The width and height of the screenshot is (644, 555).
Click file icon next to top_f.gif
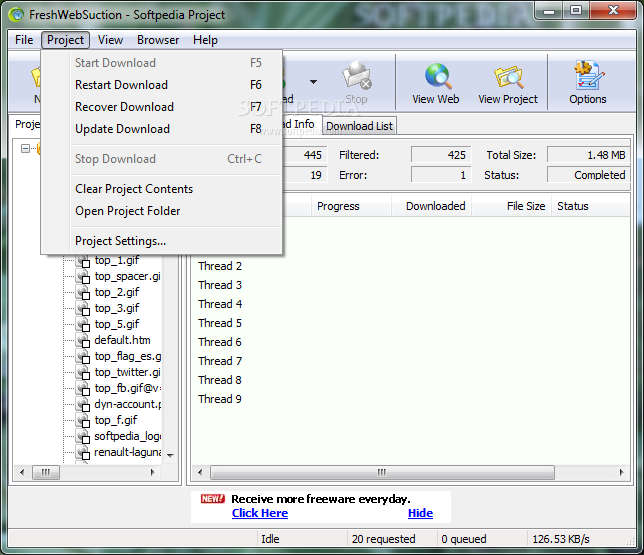coord(83,421)
